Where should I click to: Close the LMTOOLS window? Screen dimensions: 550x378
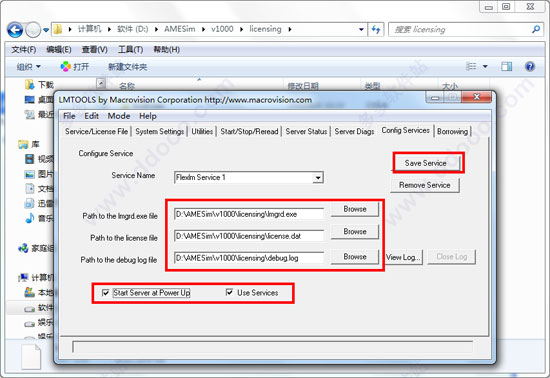point(476,97)
